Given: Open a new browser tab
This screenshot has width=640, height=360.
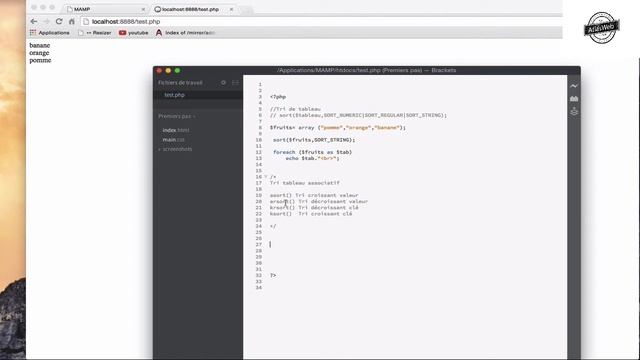Looking at the screenshot, I should 246,9.
